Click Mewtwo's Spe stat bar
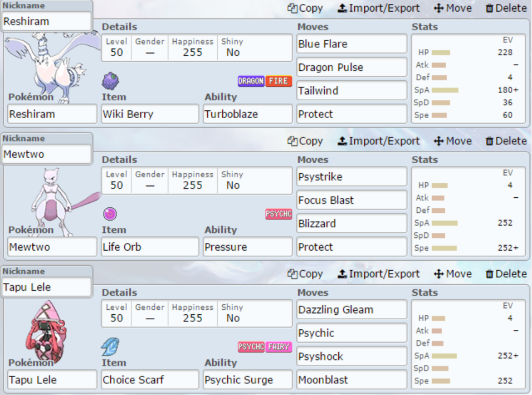 (x=445, y=248)
